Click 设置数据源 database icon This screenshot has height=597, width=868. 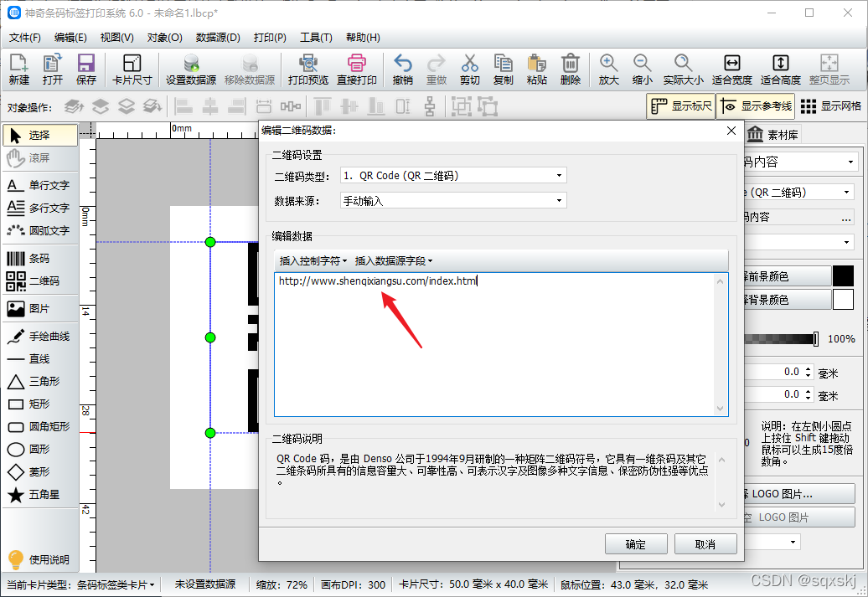[191, 69]
